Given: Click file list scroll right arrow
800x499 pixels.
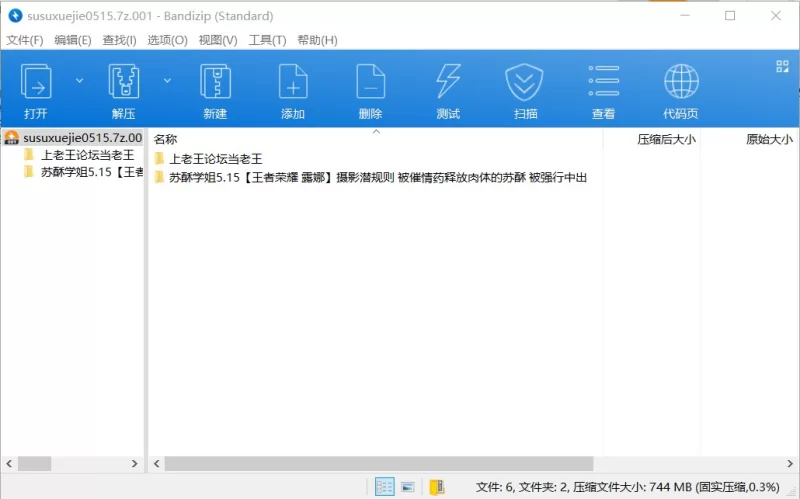Looking at the screenshot, I should pyautogui.click(x=790, y=463).
